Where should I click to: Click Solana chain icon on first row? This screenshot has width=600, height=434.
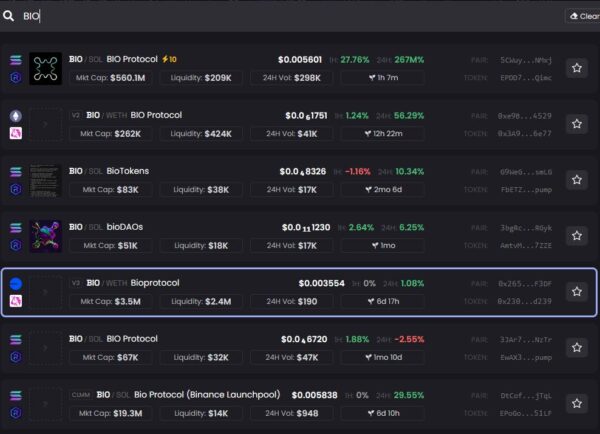click(16, 60)
